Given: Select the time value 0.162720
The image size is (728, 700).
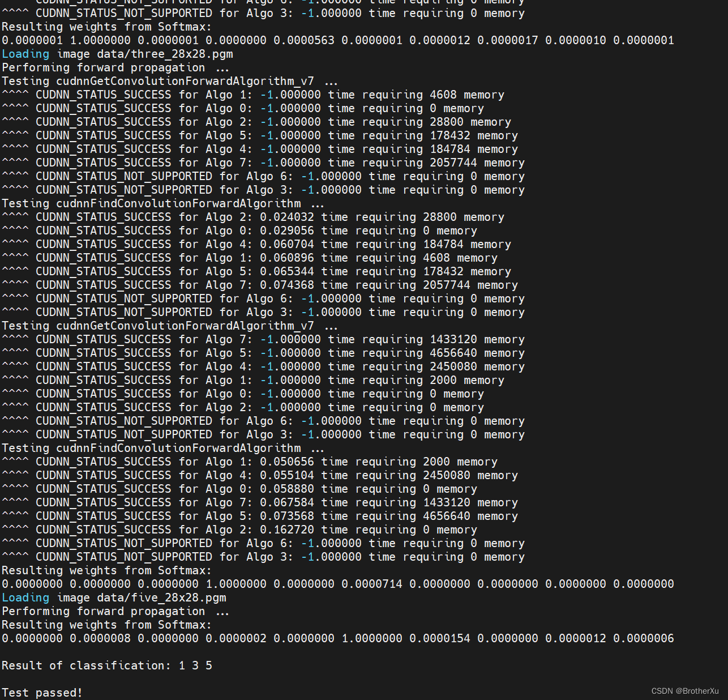Looking at the screenshot, I should tap(287, 530).
